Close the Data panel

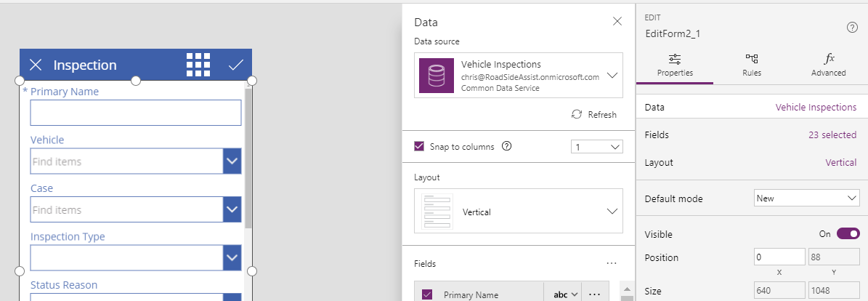(x=617, y=22)
